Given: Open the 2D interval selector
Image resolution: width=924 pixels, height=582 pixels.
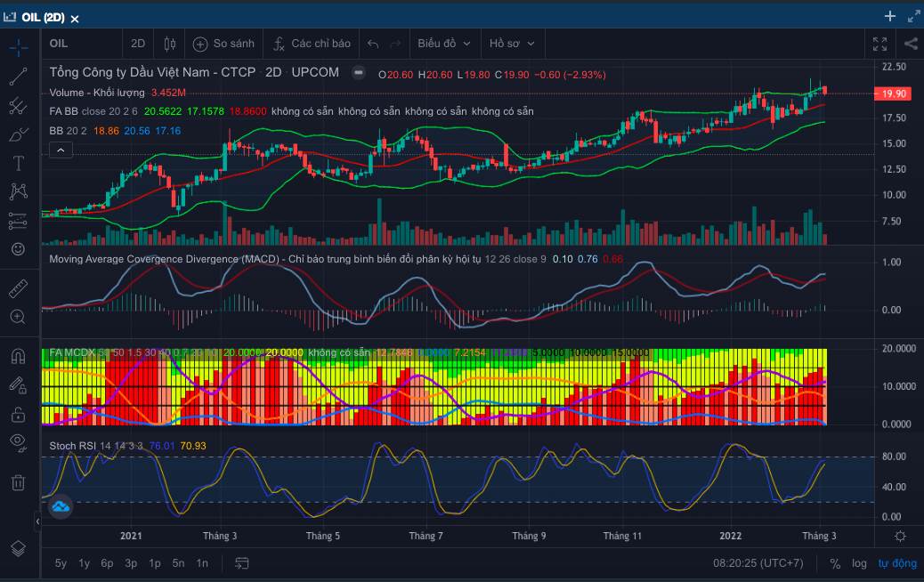Looking at the screenshot, I should [x=138, y=44].
